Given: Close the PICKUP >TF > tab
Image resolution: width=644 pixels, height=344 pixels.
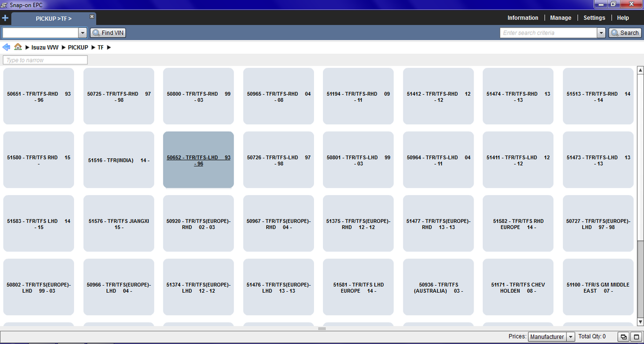Looking at the screenshot, I should pyautogui.click(x=92, y=16).
